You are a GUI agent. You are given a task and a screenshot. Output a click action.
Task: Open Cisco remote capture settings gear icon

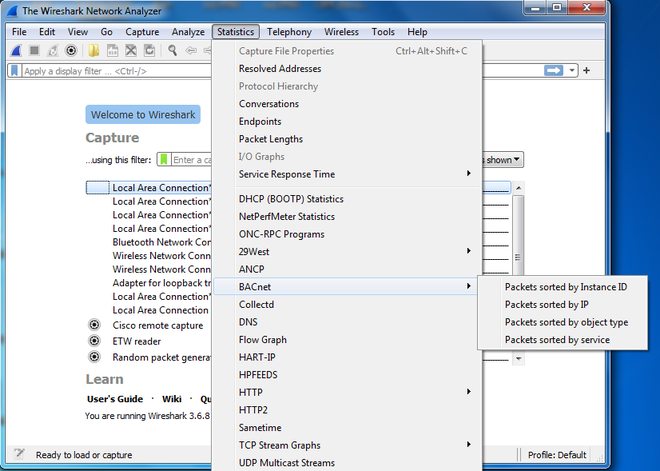pos(95,325)
